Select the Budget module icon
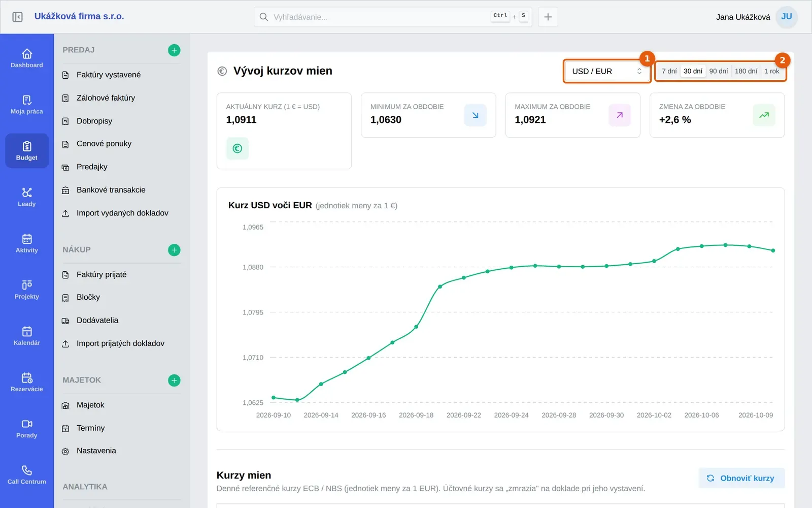 coord(27,151)
